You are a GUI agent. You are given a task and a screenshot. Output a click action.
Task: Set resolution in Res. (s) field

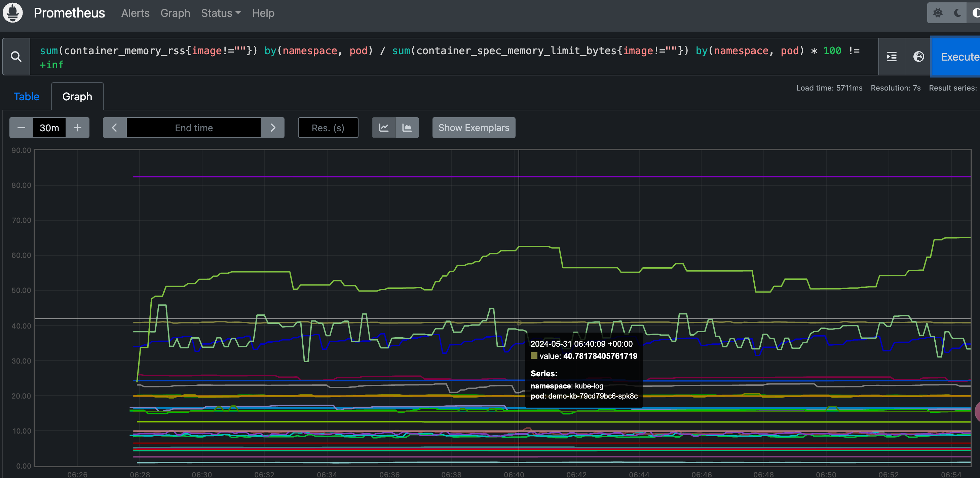pos(328,128)
